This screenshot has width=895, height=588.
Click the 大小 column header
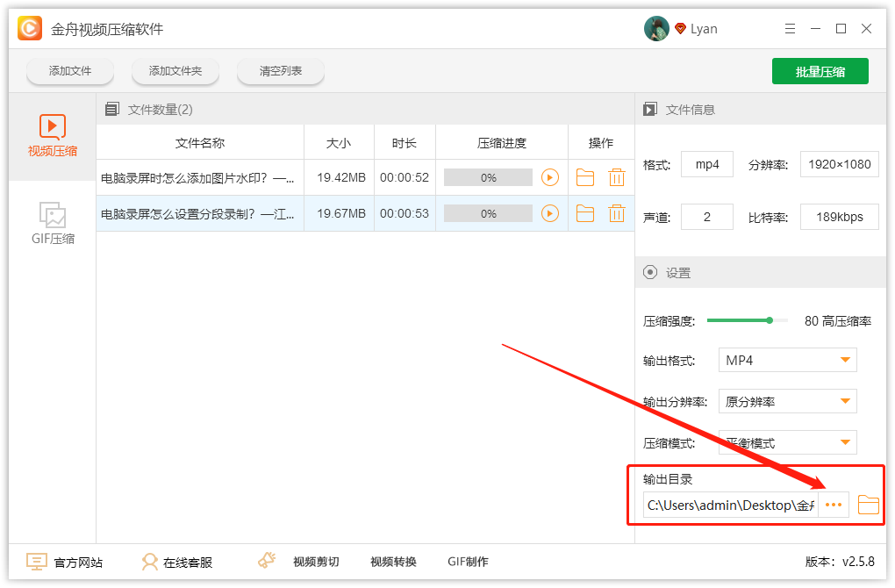tap(339, 143)
